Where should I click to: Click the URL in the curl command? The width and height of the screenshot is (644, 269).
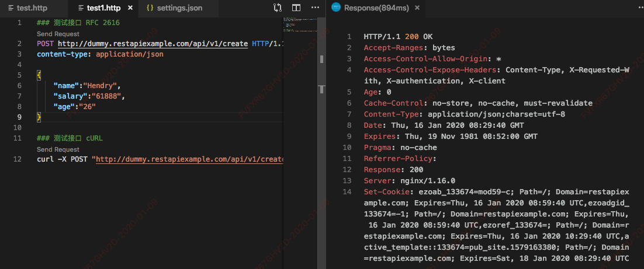[189, 159]
